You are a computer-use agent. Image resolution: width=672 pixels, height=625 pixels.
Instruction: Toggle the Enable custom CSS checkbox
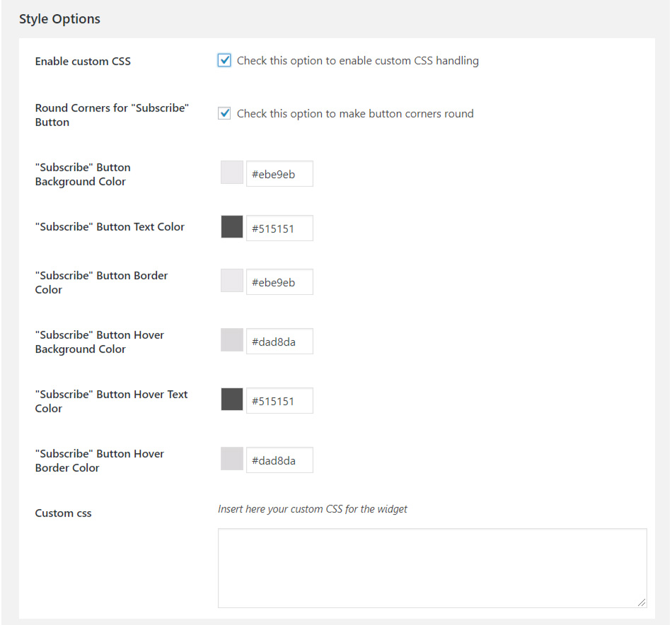(224, 61)
